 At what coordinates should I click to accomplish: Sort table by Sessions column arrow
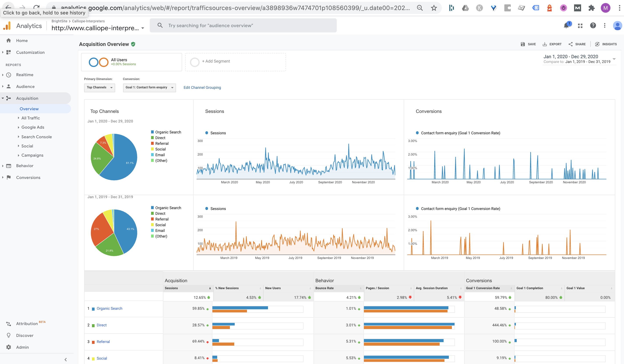210,288
